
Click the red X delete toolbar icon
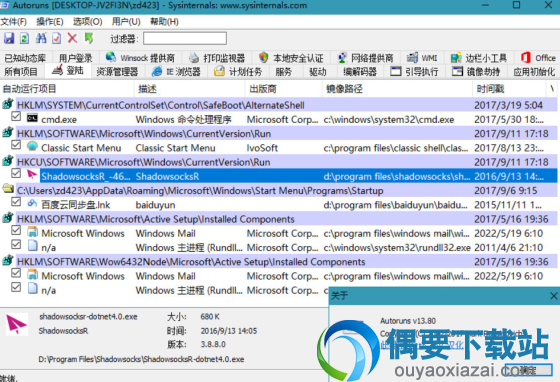coord(72,38)
